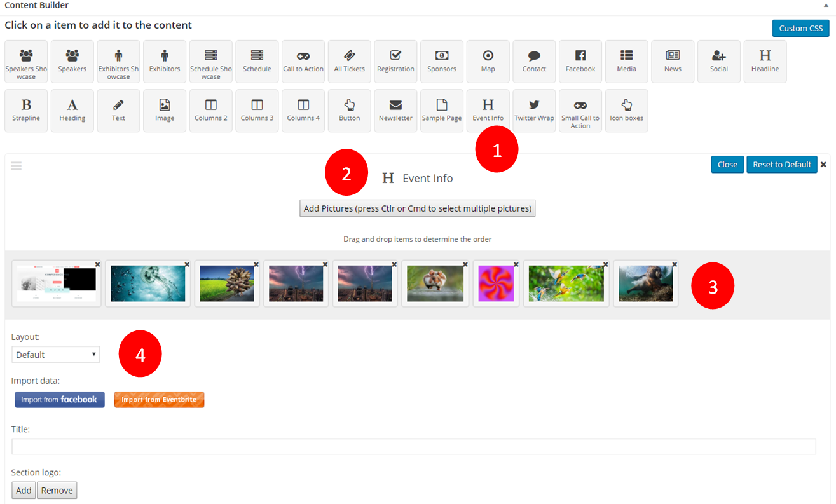Select the pine cone field thumbnail
The image size is (836, 504).
point(227,283)
